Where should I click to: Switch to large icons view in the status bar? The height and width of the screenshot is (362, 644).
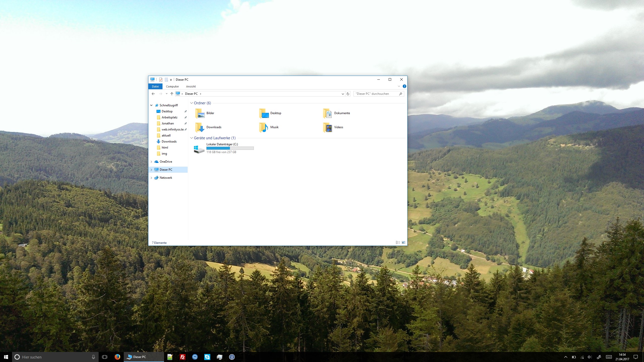pyautogui.click(x=403, y=242)
